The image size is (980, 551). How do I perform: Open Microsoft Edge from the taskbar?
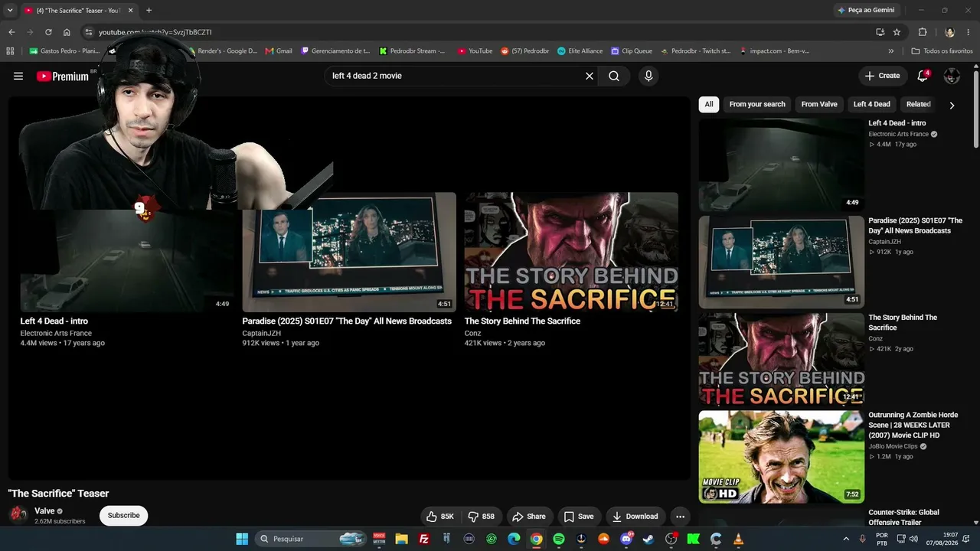(514, 539)
